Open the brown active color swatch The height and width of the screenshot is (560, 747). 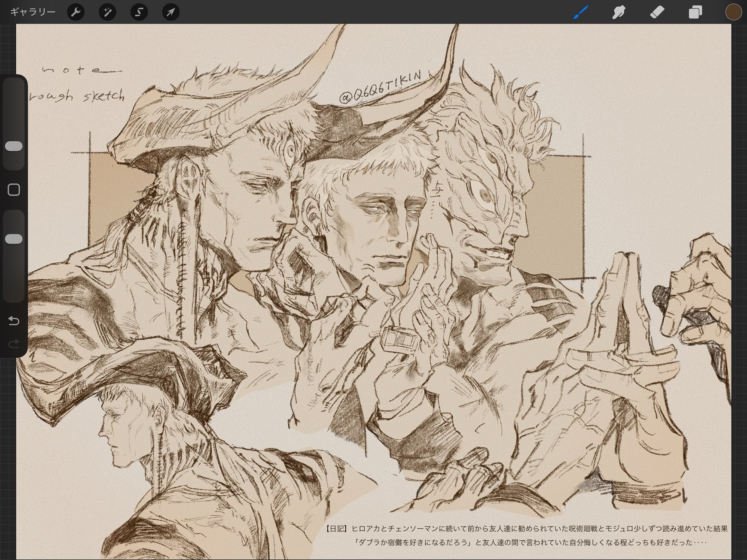733,12
